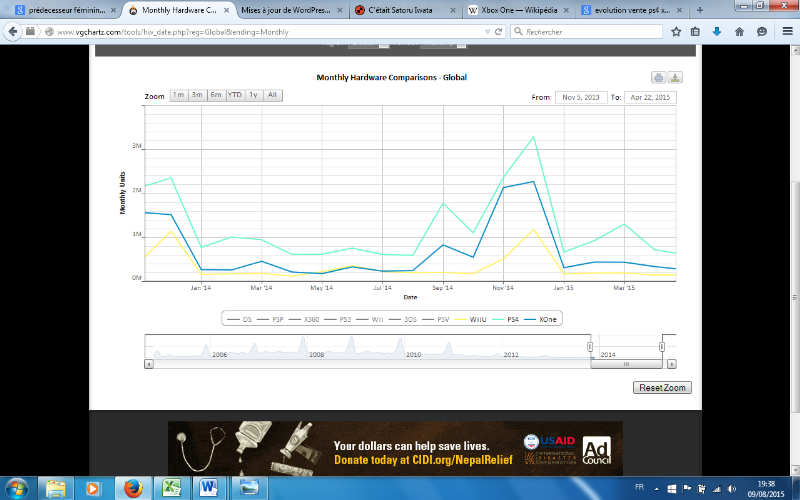Viewport: 800px width, 500px height.
Task: Click the From date field
Action: tap(581, 97)
